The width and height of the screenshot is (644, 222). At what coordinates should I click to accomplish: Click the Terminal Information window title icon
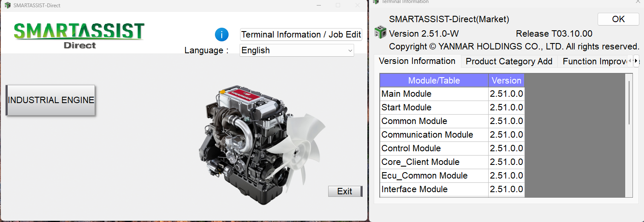click(376, 2)
